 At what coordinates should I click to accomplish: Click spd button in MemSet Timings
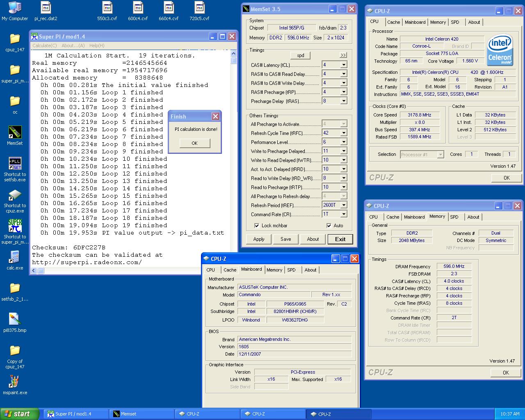tap(301, 55)
